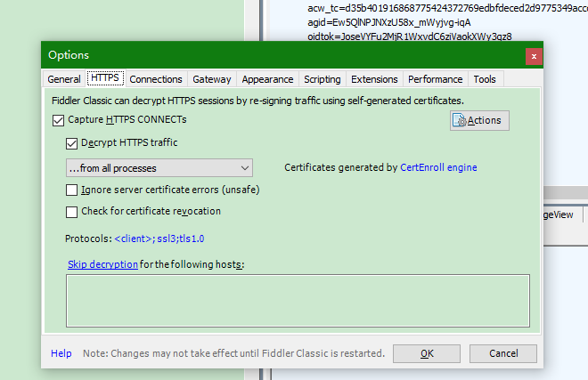This screenshot has height=380, width=588.
Task: Select the oidtok cookie line in background window
Action: pos(410,36)
